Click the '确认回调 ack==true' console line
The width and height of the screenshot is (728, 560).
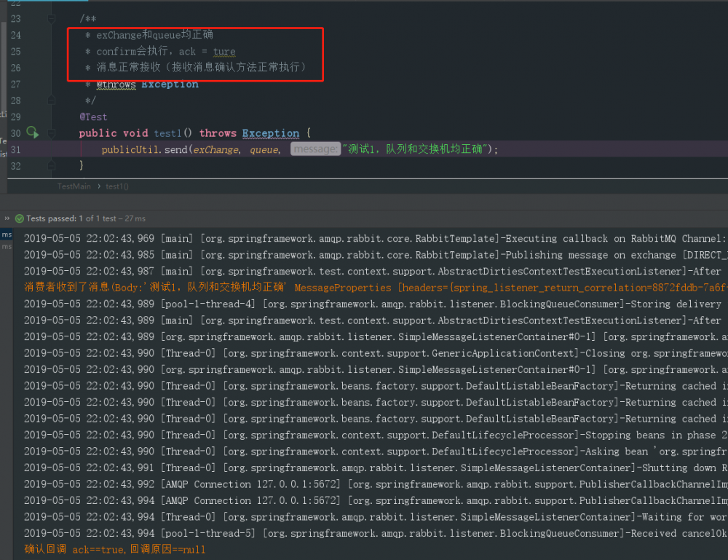[x=115, y=549]
